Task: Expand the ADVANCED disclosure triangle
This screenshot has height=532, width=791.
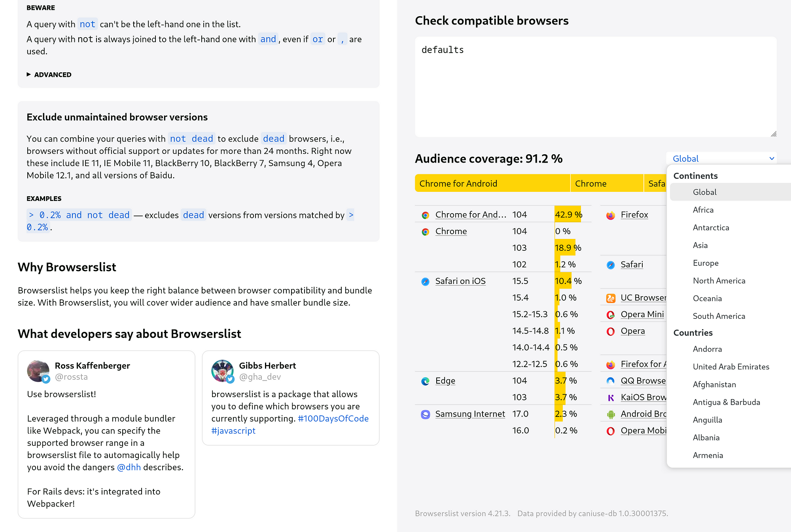Action: 28,74
